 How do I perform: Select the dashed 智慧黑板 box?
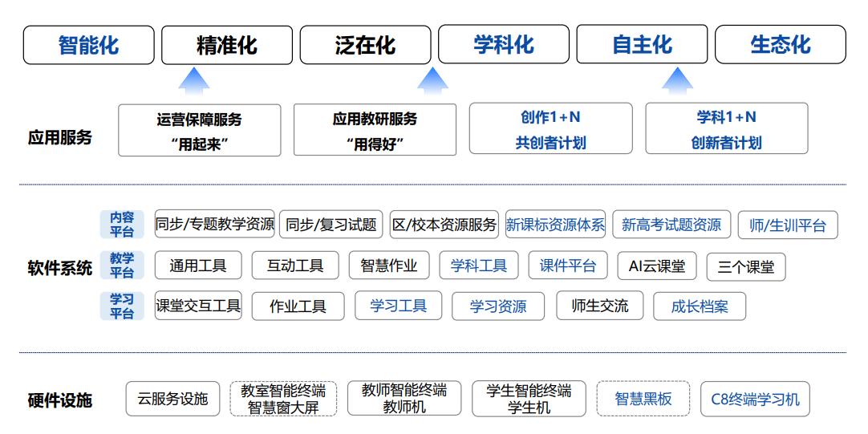click(643, 399)
